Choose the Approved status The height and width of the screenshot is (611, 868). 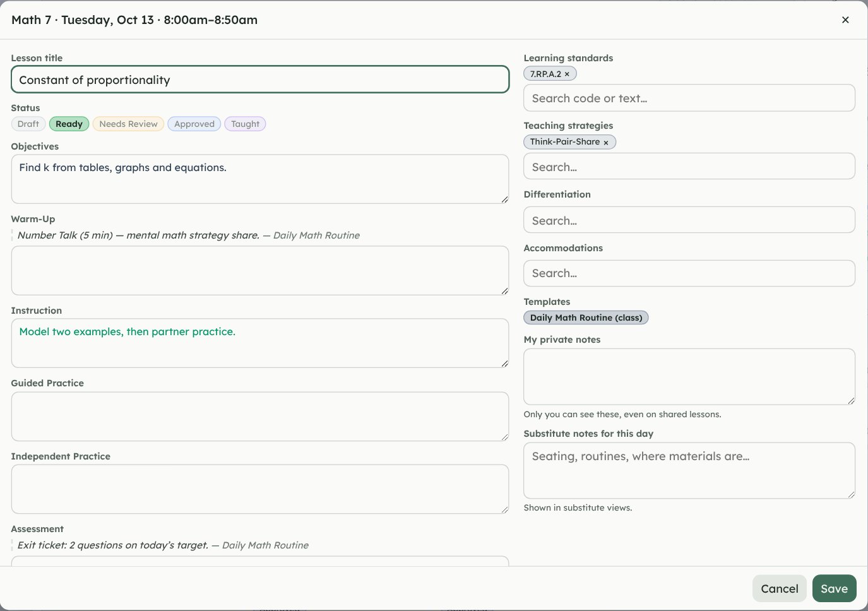click(194, 124)
